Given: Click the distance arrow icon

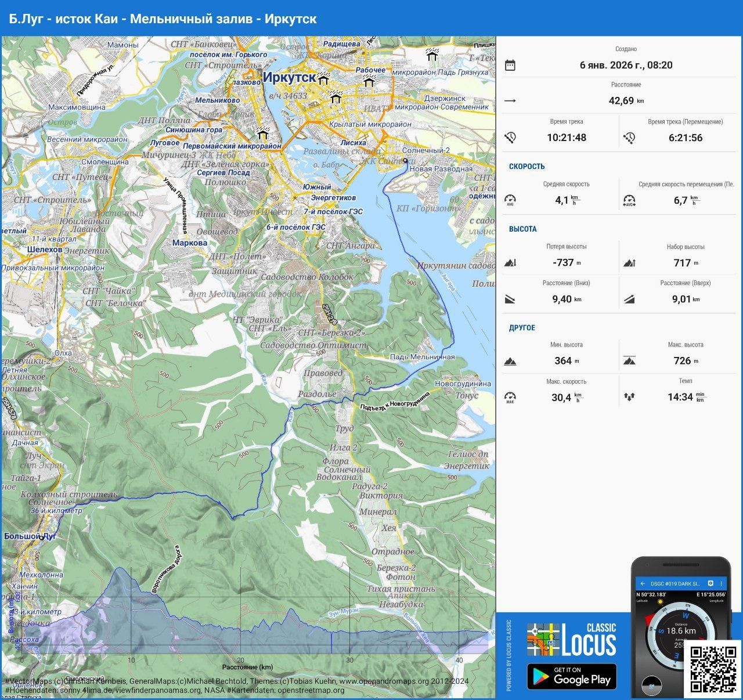Looking at the screenshot, I should click(510, 100).
